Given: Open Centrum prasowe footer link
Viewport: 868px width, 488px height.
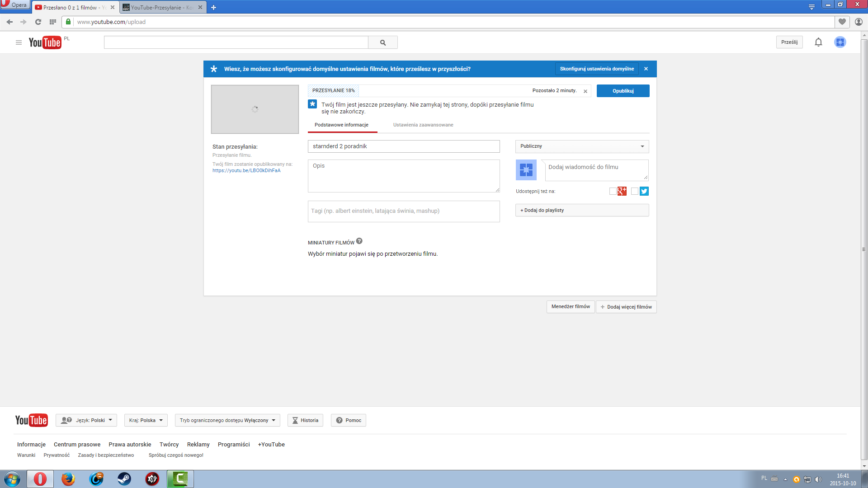Looking at the screenshot, I should [77, 445].
